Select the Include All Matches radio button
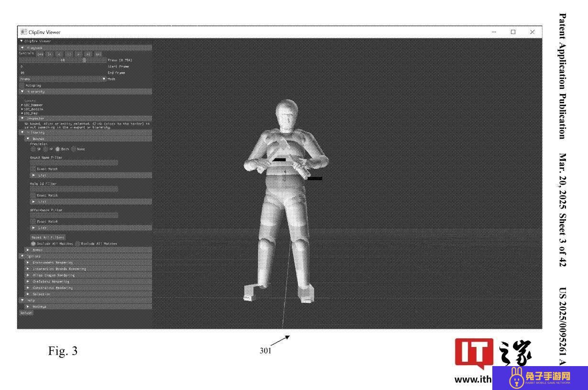The width and height of the screenshot is (588, 390). (x=33, y=244)
